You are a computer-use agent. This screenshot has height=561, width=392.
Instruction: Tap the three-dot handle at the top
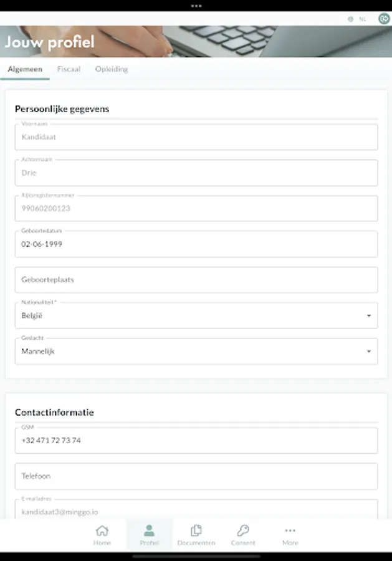pos(196,6)
